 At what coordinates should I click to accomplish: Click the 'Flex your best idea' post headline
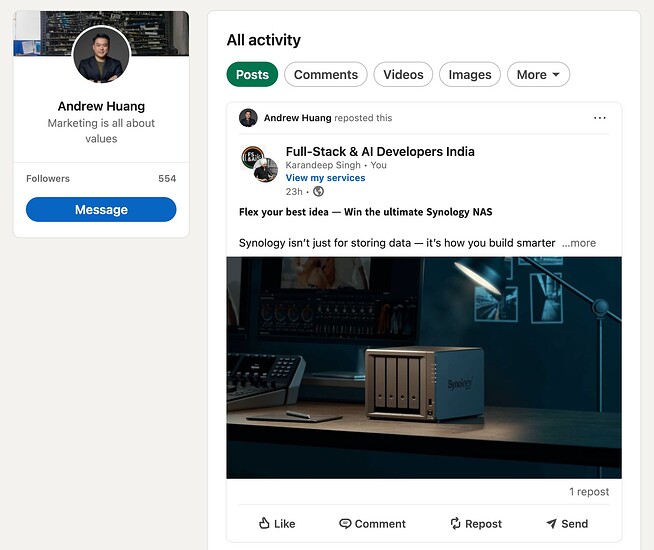click(365, 212)
